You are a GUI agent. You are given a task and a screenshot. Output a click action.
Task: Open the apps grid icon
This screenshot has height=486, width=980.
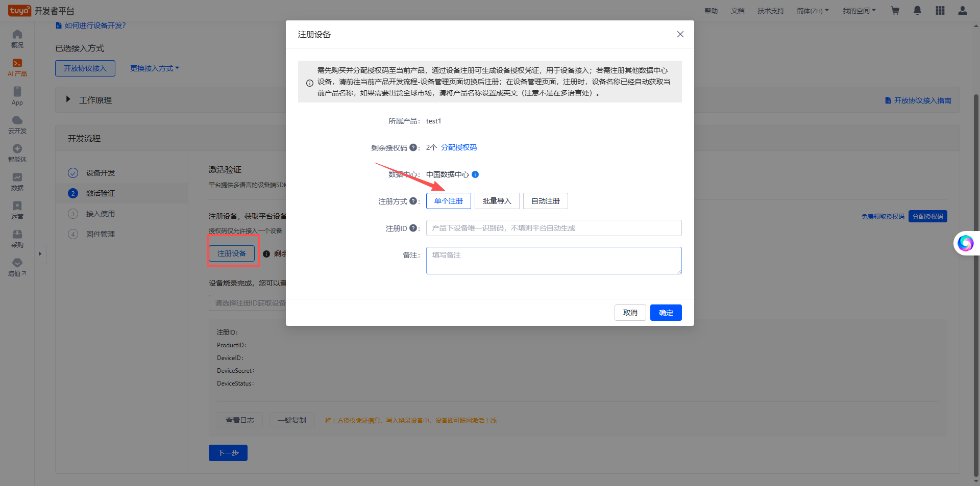point(940,11)
